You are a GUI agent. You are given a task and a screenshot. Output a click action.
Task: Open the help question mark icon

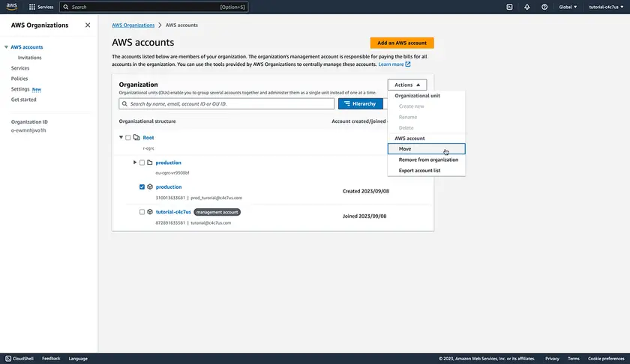(544, 7)
